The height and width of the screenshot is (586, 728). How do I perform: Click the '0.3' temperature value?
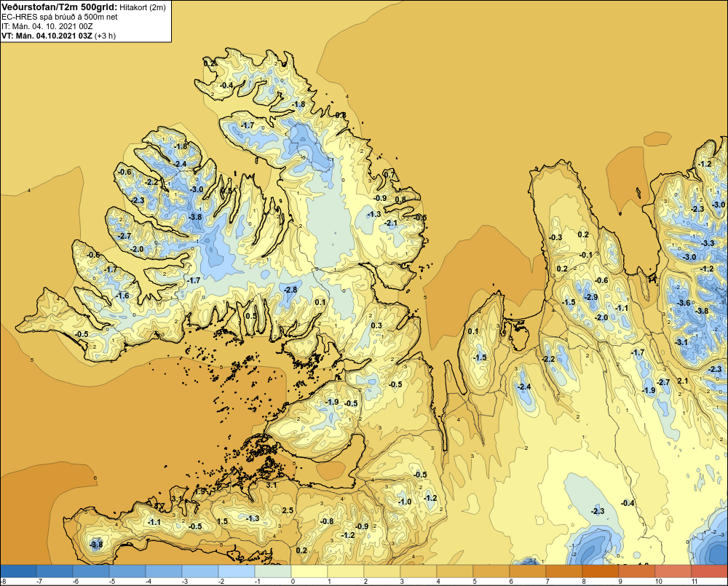[376, 325]
